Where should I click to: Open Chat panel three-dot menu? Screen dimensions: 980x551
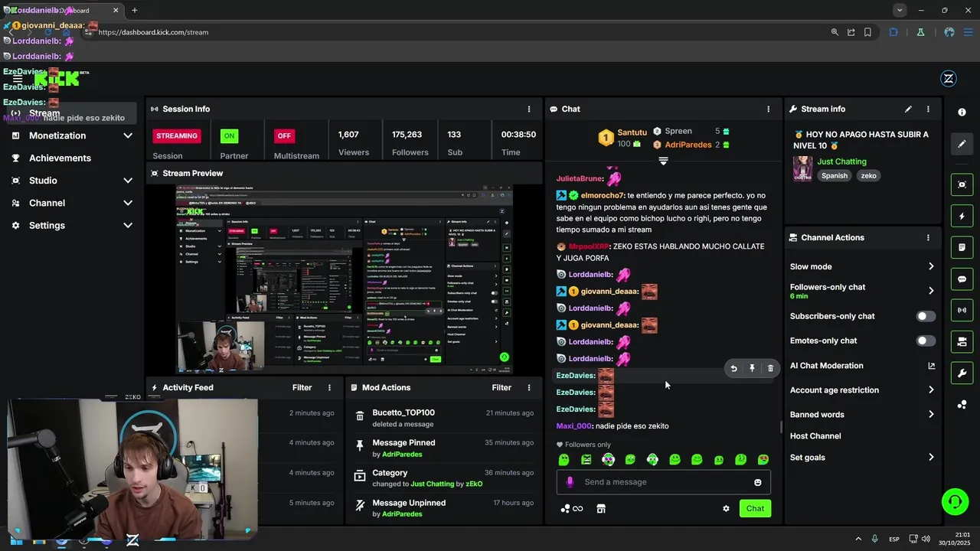[x=768, y=109]
